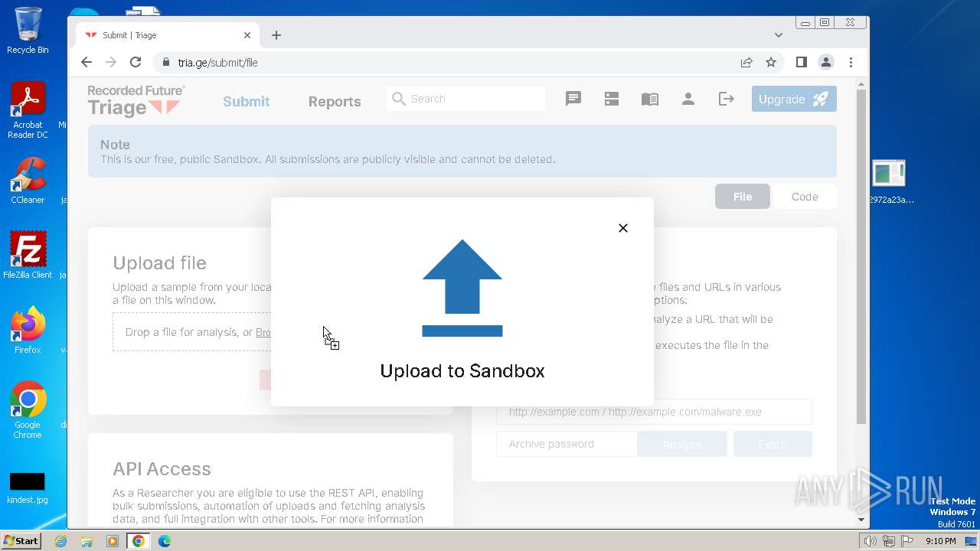980x551 pixels.
Task: Switch to the Reports page
Action: pos(335,102)
